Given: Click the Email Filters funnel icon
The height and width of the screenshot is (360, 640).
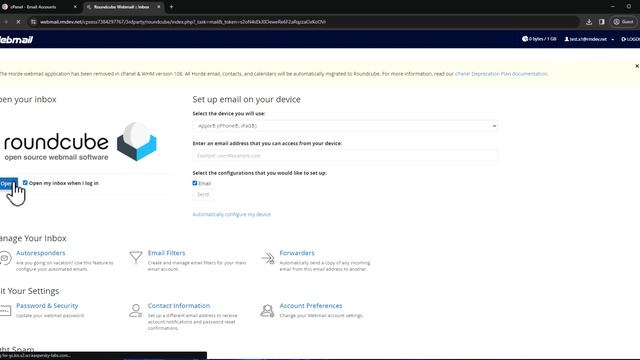Looking at the screenshot, I should (x=136, y=257).
